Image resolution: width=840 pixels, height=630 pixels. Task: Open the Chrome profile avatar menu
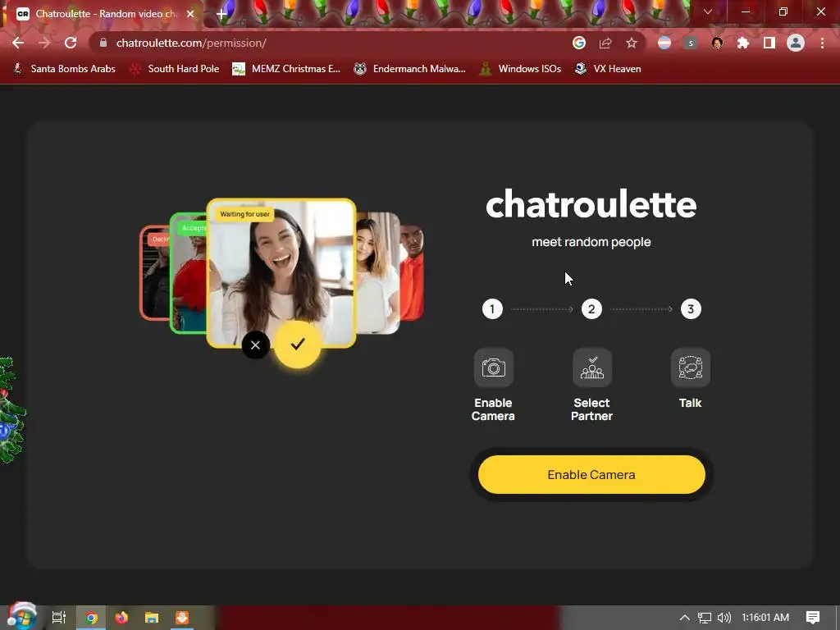pyautogui.click(x=796, y=43)
